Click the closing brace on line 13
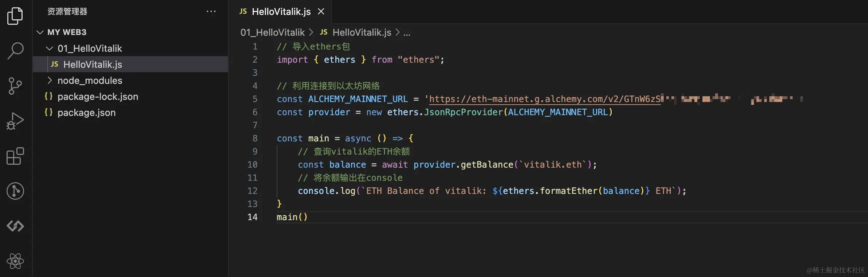 pyautogui.click(x=279, y=204)
